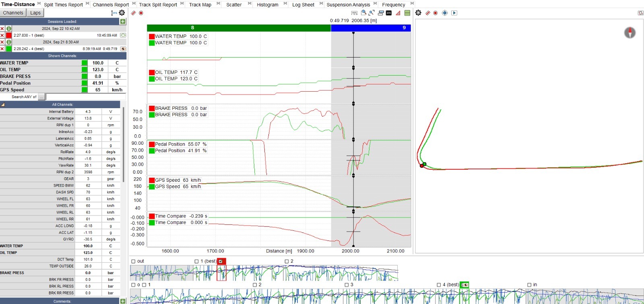Image resolution: width=644 pixels, height=304 pixels.
Task: Click the play button in the map toolbar
Action: 454,13
